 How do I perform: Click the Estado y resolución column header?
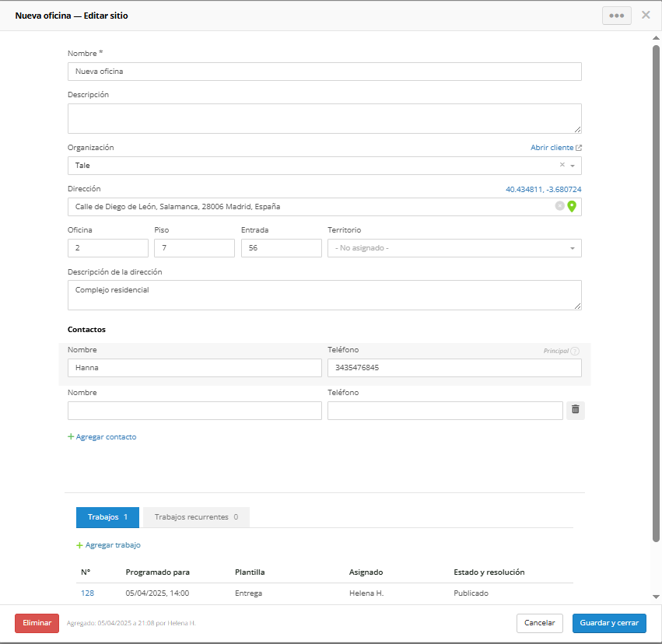coord(489,572)
